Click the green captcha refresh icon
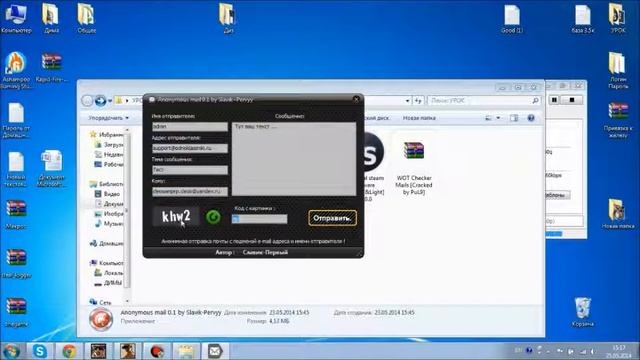The width and height of the screenshot is (640, 360). (213, 217)
